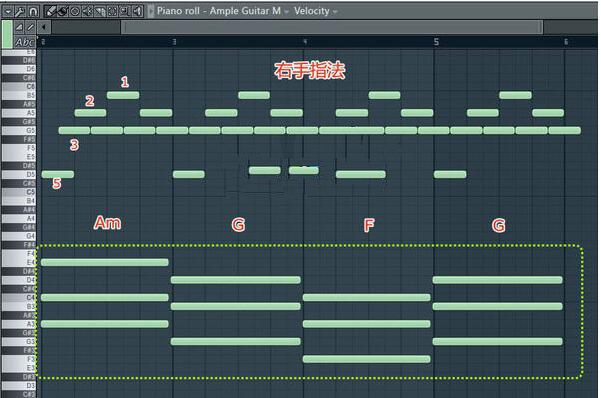The image size is (601, 398).
Task: Click bar 5 marker on the timeline
Action: coord(436,42)
